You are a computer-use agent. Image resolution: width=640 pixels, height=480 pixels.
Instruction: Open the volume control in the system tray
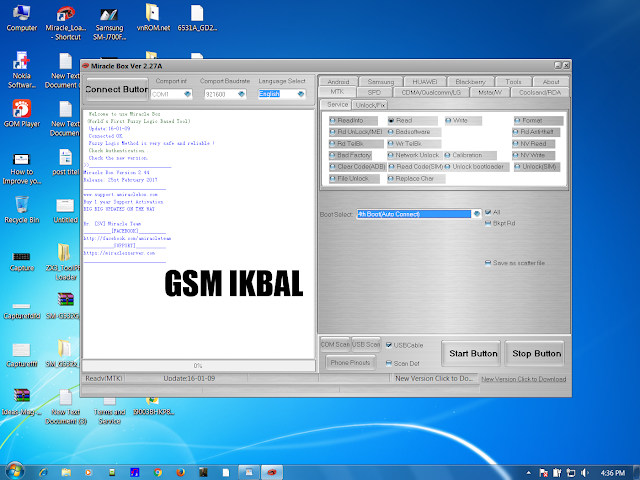[x=584, y=473]
